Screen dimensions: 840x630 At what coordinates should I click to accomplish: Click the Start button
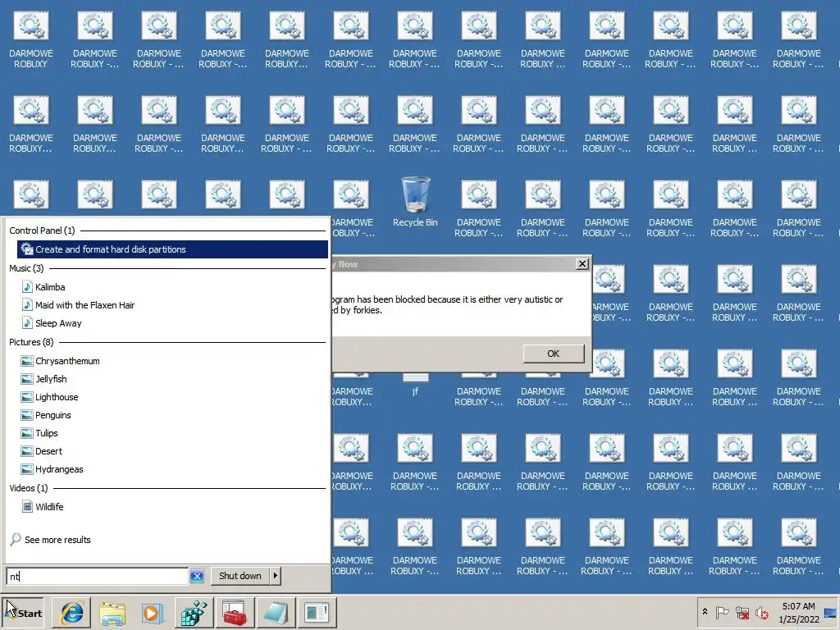click(24, 613)
